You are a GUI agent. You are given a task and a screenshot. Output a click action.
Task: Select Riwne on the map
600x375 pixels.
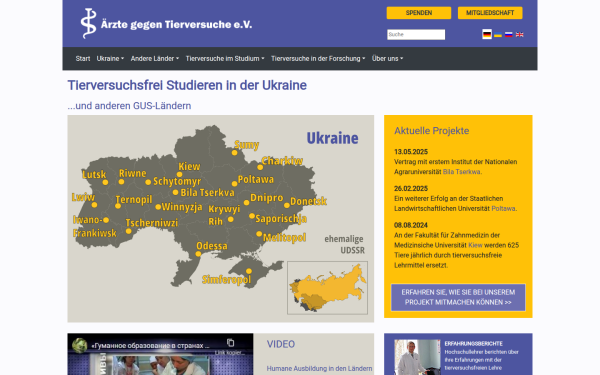[132, 174]
